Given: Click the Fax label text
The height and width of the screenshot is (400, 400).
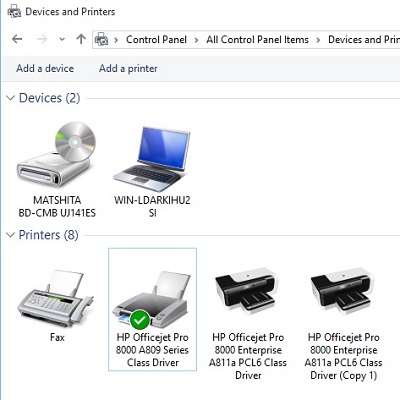Looking at the screenshot, I should coord(57,337).
